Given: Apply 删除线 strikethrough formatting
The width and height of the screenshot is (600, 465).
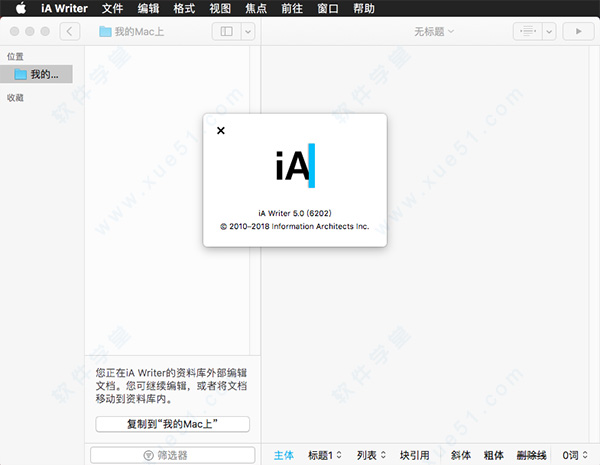Looking at the screenshot, I should 531,455.
